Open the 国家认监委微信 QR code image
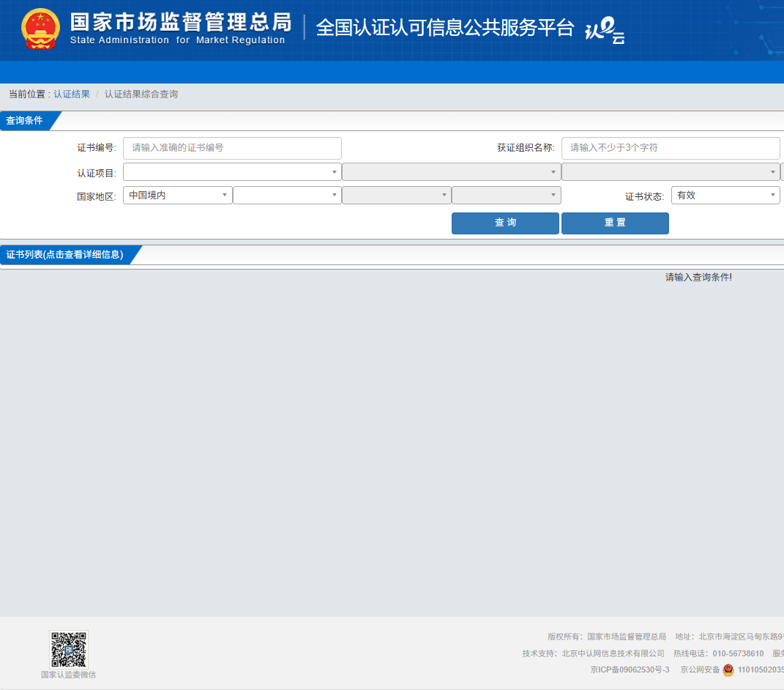Viewport: 784px width, 690px height. click(69, 649)
